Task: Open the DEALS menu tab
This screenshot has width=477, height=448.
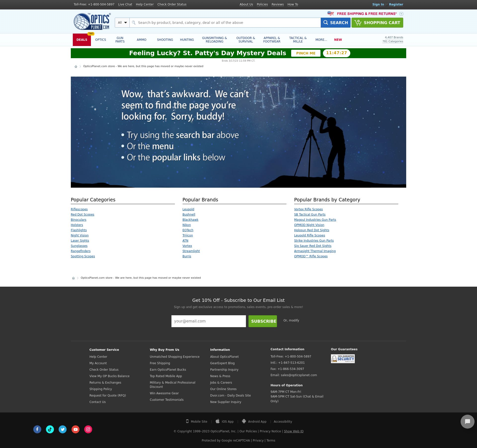Action: coord(82,40)
